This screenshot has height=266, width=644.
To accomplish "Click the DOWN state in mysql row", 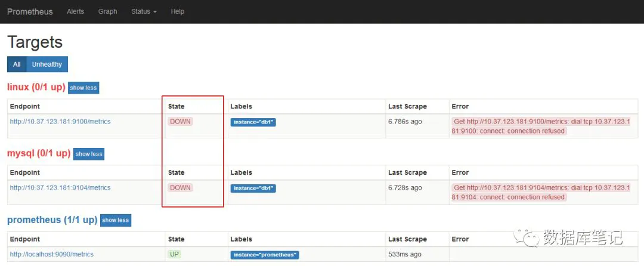I will 180,188.
